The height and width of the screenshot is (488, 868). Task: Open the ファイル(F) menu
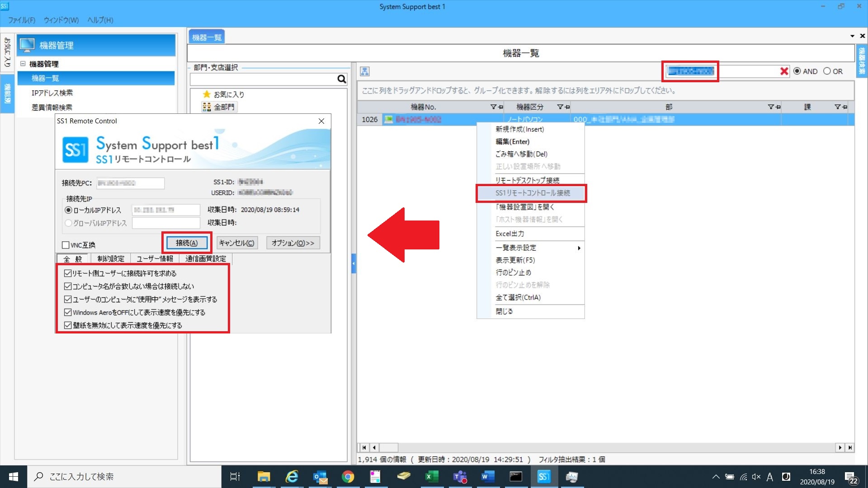(21, 20)
